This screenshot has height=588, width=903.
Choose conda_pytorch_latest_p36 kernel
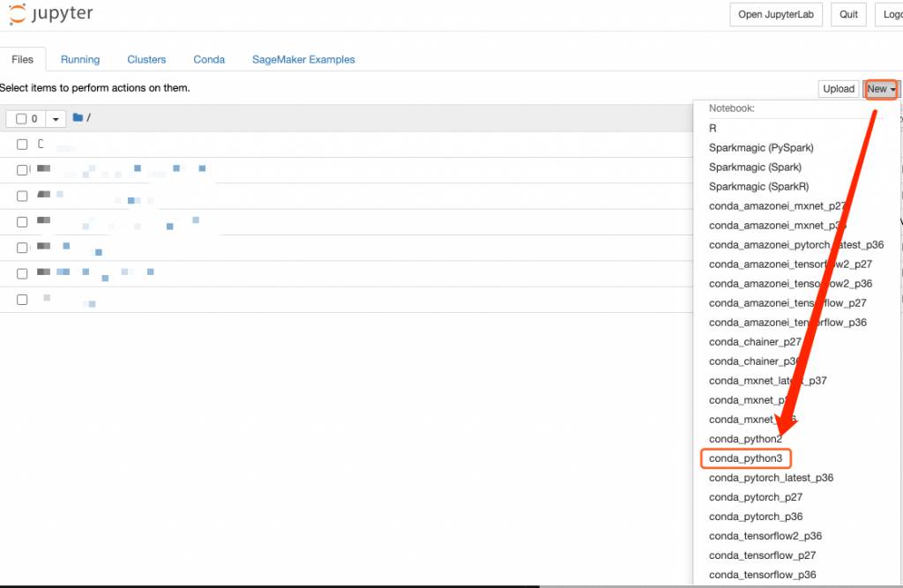pos(771,478)
